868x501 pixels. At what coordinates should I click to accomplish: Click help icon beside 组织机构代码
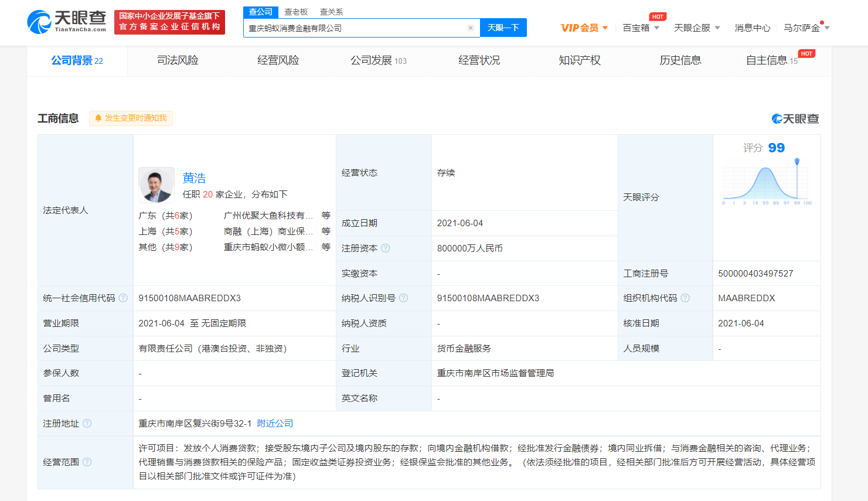[685, 298]
